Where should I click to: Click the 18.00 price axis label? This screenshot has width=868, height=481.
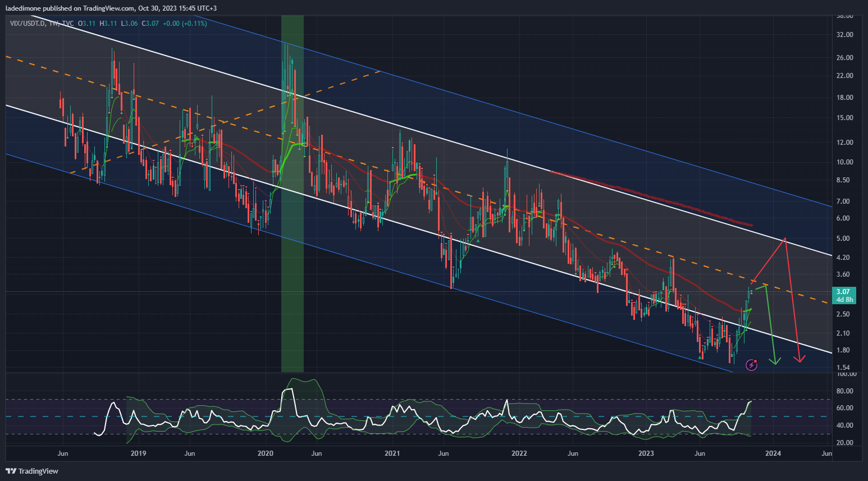click(844, 97)
